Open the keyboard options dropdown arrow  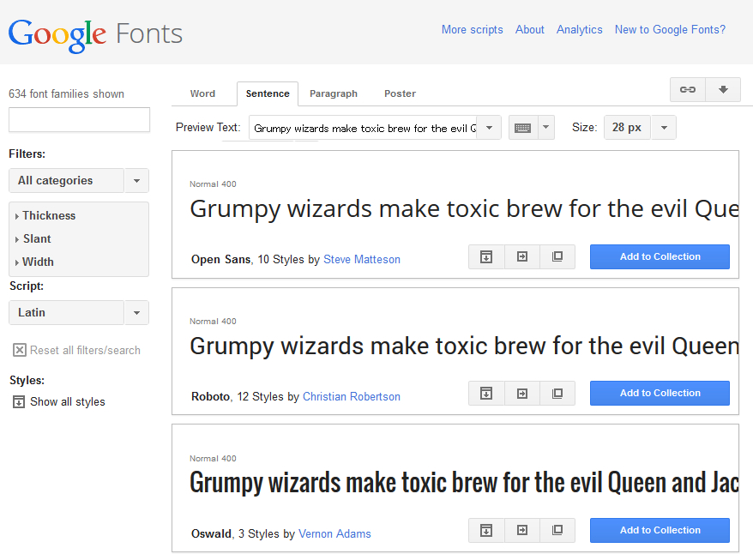546,128
